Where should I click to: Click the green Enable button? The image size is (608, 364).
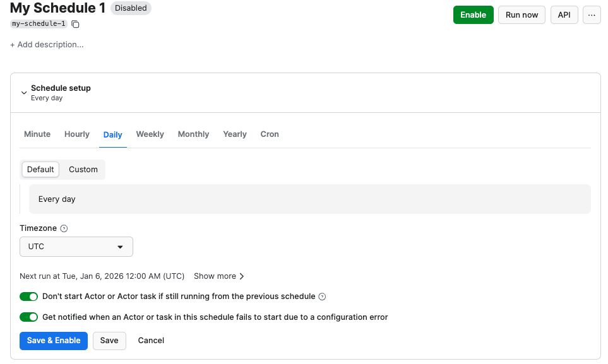473,15
